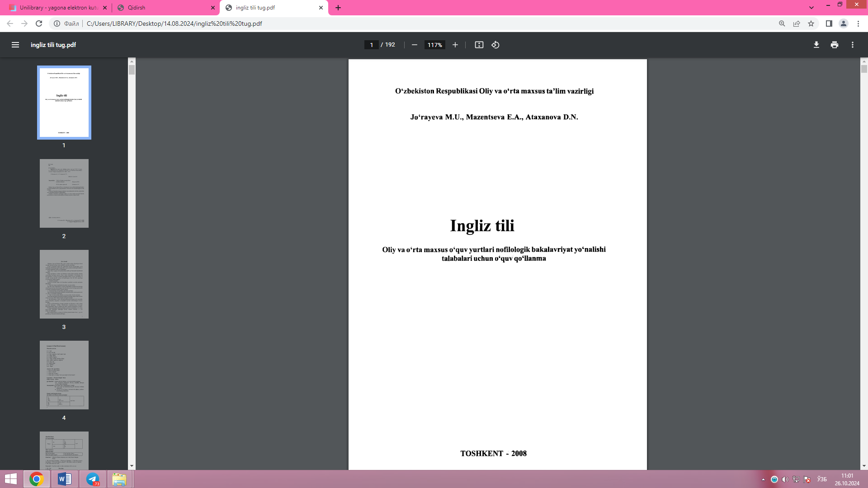Open the network status tray icon
This screenshot has height=488, width=868.
pyautogui.click(x=796, y=479)
